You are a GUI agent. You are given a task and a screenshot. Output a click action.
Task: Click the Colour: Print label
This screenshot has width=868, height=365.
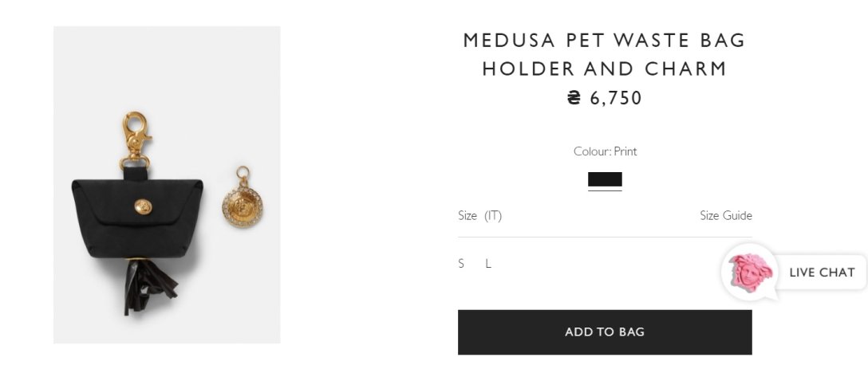tap(605, 151)
